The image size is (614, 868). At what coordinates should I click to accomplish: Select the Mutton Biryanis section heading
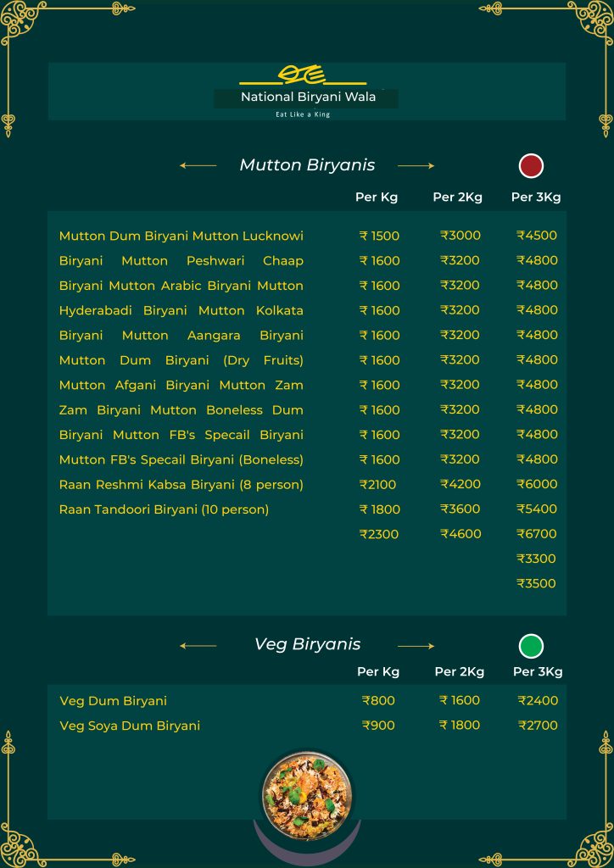pos(307,165)
